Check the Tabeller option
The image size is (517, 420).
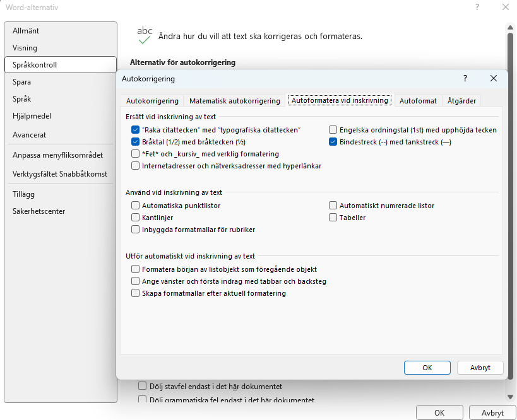coord(333,218)
